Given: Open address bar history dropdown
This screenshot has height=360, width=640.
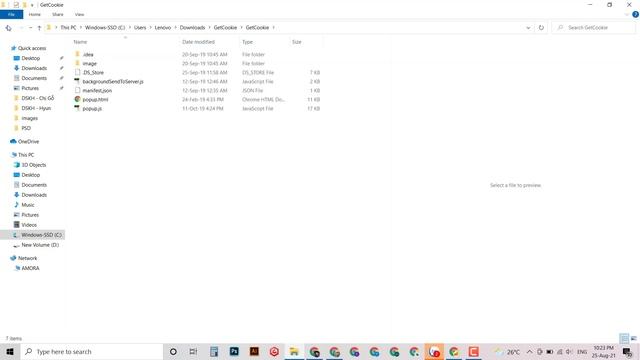Looking at the screenshot, I should tap(528, 28).
